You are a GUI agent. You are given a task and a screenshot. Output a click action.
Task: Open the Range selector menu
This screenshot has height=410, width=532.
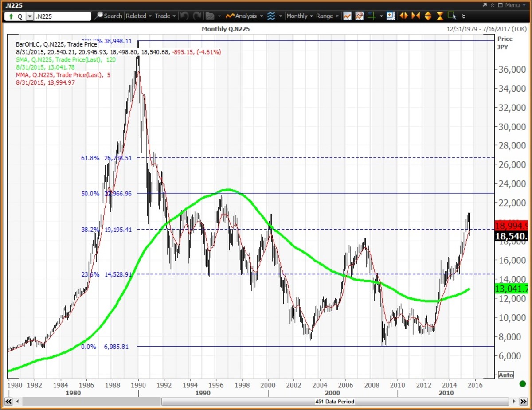coord(327,16)
